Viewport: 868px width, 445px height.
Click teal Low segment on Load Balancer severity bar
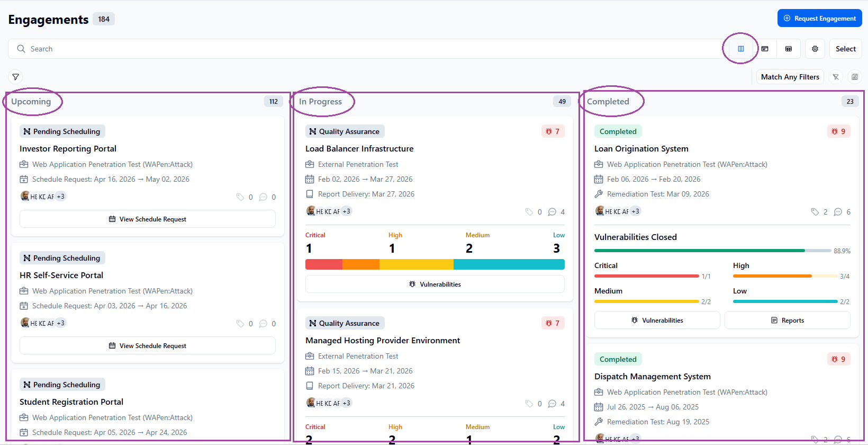coord(509,264)
